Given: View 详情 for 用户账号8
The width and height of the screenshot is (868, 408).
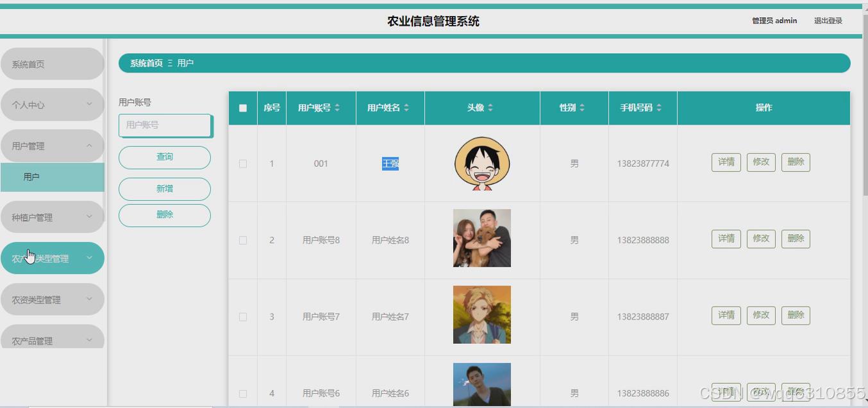Looking at the screenshot, I should tap(726, 239).
